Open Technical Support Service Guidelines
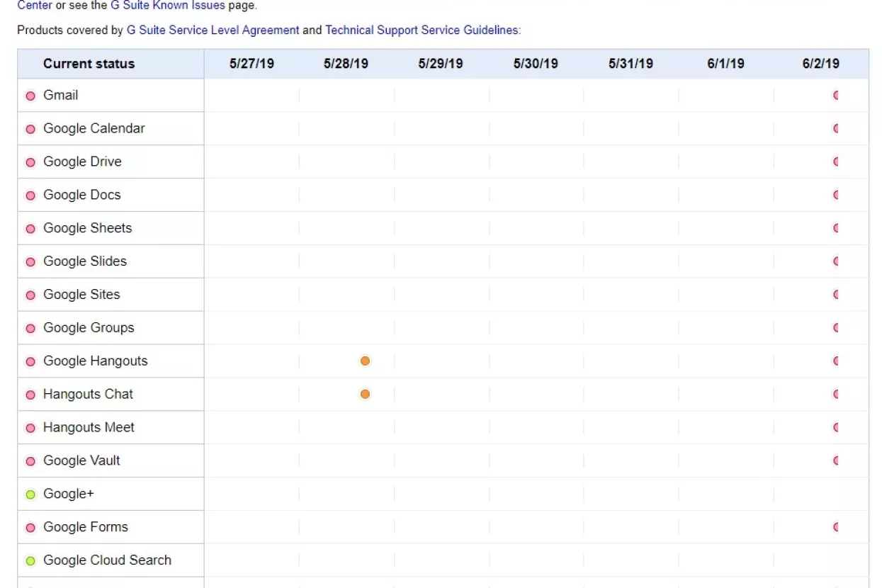Screen dimensions: 882x588 click(421, 30)
